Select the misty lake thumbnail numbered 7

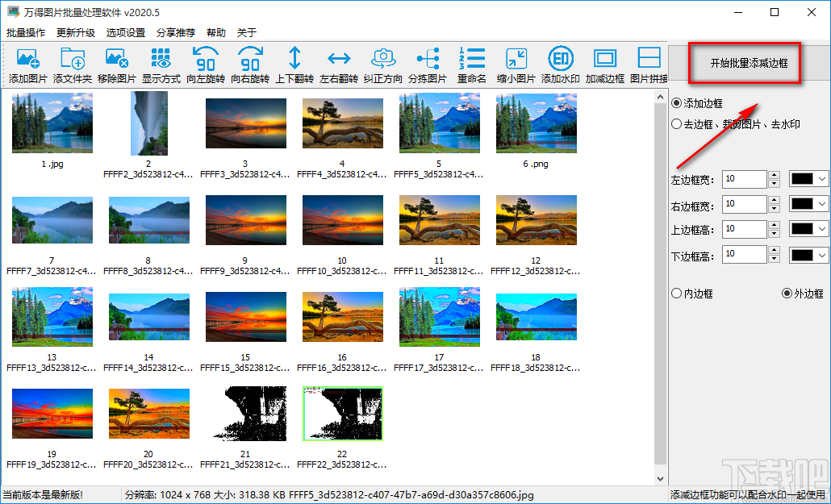point(52,220)
